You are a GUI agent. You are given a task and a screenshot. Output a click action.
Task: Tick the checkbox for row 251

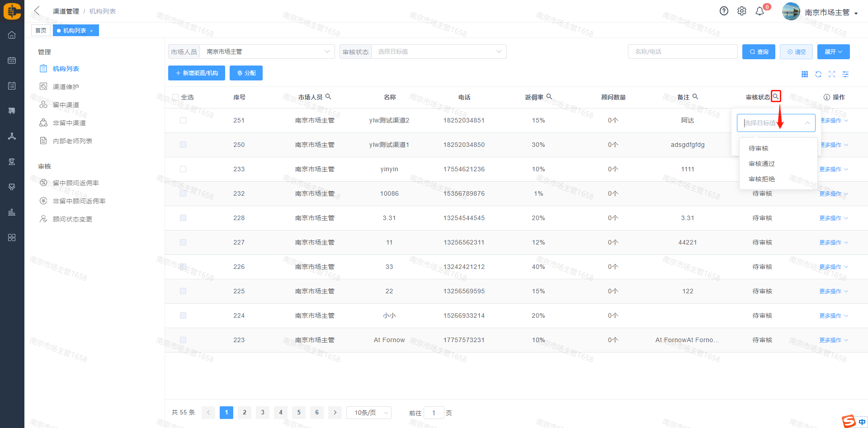pyautogui.click(x=183, y=120)
